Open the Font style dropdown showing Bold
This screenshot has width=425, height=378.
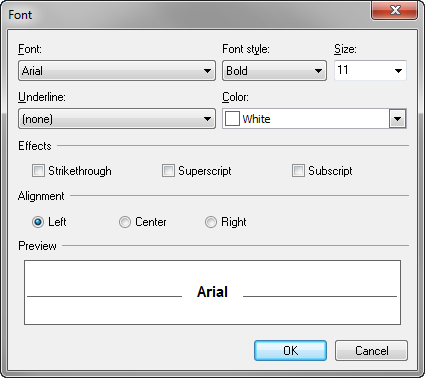(x=274, y=71)
